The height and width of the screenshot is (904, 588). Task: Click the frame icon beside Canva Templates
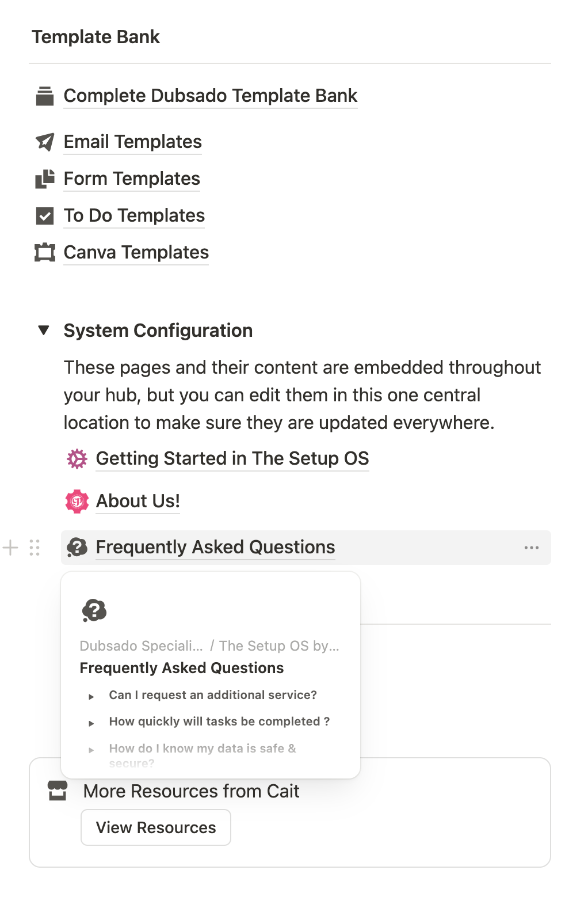point(45,253)
